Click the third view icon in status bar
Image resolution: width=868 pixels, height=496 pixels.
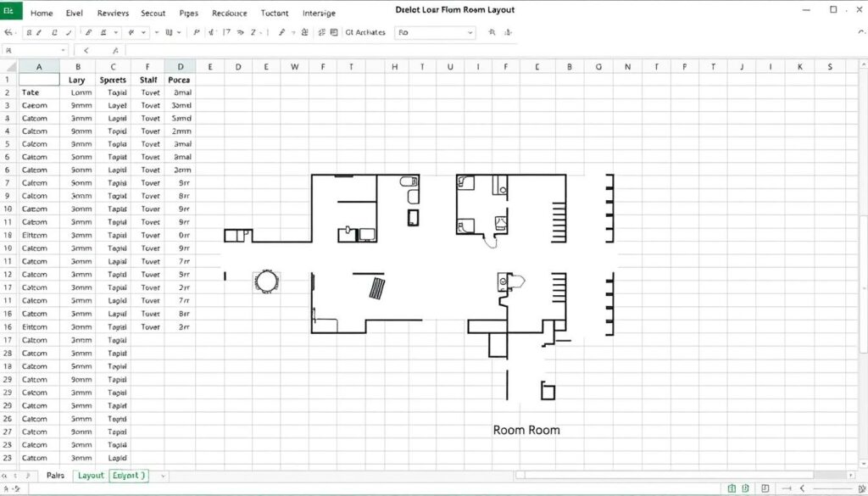(765, 488)
